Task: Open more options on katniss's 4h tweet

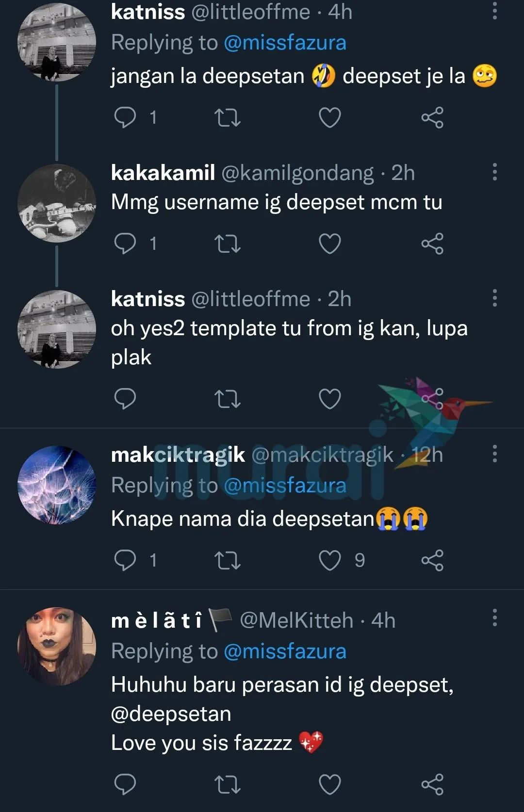Action: 494,11
